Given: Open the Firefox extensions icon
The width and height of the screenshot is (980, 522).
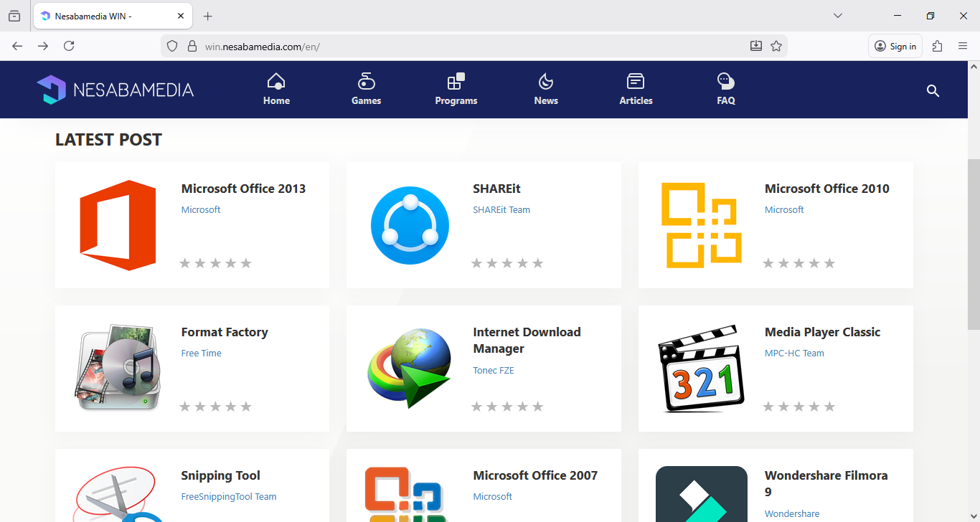Looking at the screenshot, I should click(x=937, y=46).
